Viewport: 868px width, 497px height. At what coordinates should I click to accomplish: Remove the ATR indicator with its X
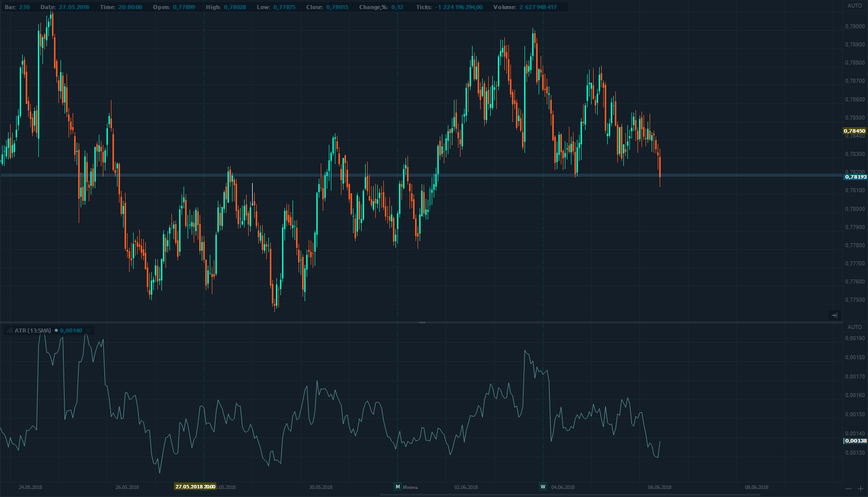tap(88, 331)
